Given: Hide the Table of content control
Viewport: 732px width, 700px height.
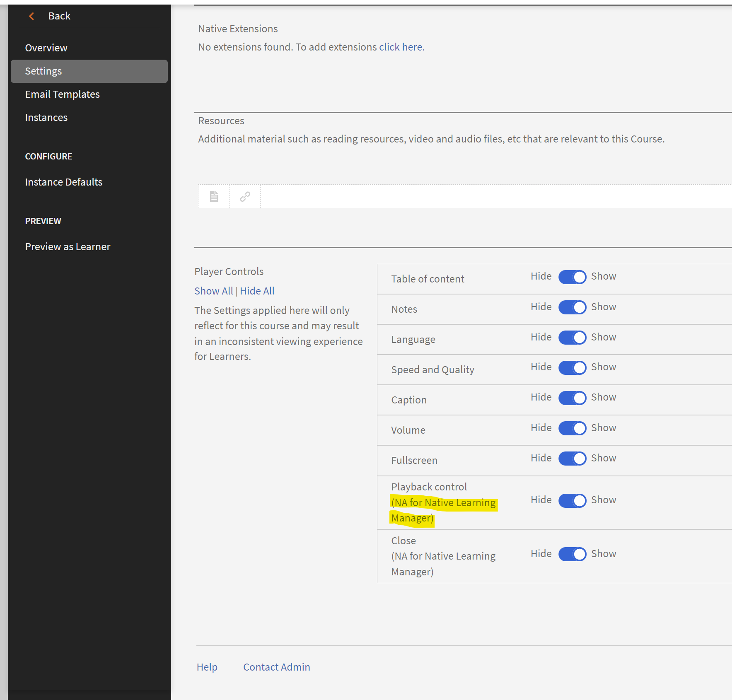Looking at the screenshot, I should [x=572, y=277].
